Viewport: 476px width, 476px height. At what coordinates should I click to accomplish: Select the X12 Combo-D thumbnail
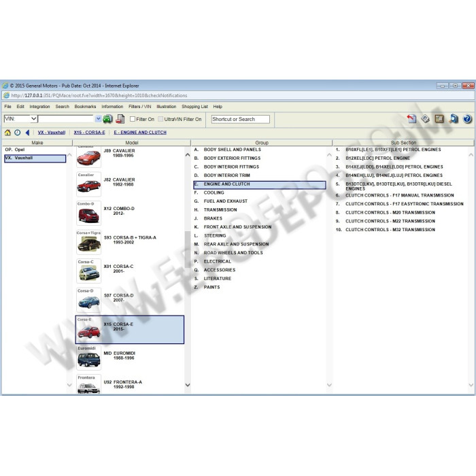pos(88,214)
